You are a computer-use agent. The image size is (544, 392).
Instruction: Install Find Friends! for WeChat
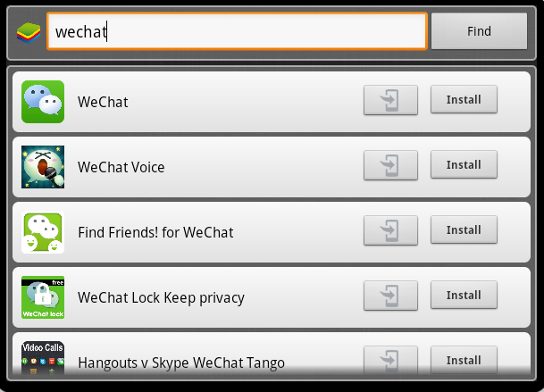464,229
